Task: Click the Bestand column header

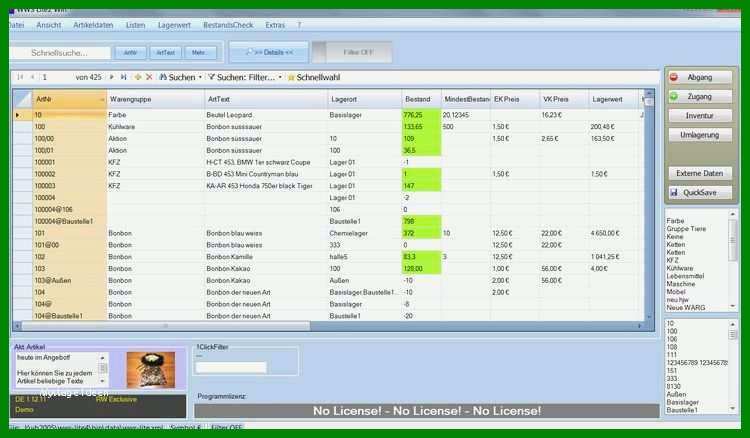Action: tap(421, 99)
